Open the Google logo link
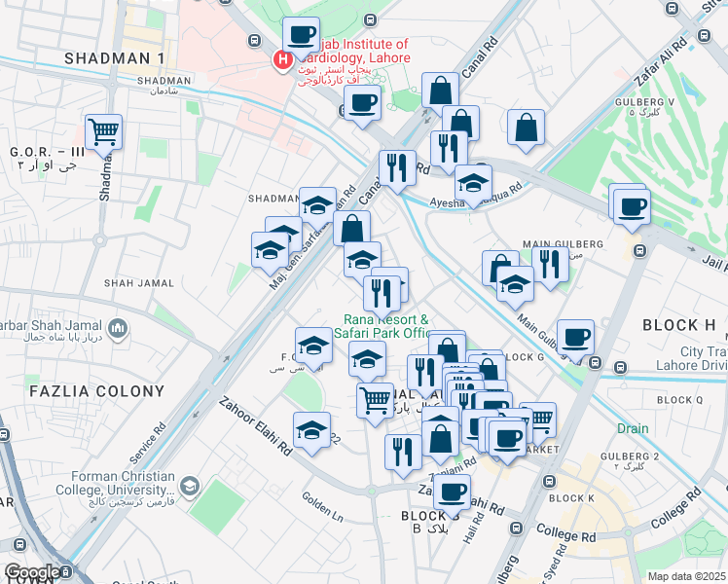Screen dimensions: 728x584 [x=31, y=572]
